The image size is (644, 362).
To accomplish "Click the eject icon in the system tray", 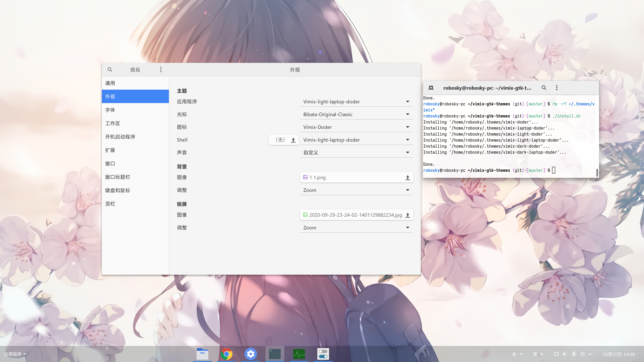I will click(514, 354).
